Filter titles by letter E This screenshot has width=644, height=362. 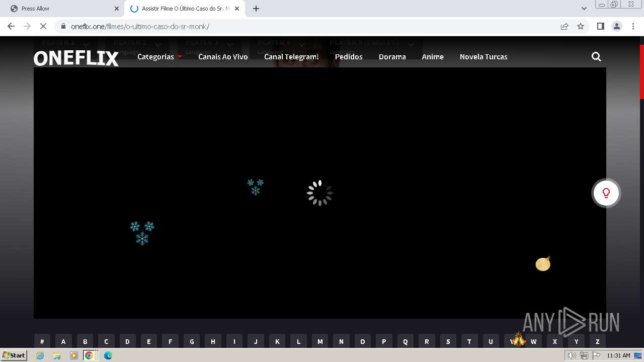(149, 341)
